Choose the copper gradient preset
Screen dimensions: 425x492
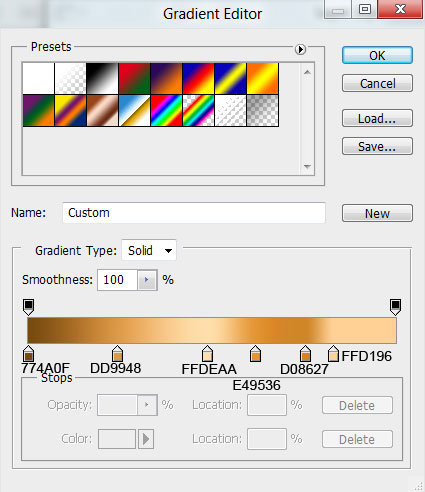coord(102,111)
